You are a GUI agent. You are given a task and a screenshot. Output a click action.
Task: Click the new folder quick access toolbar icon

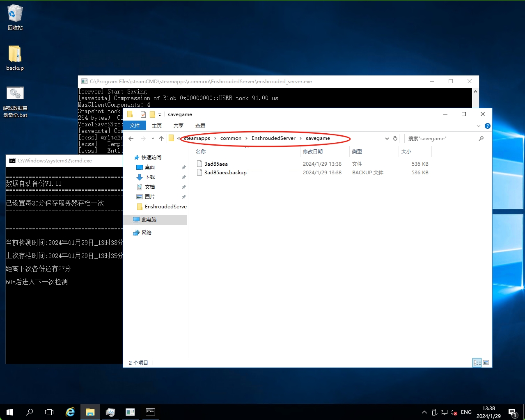click(152, 114)
